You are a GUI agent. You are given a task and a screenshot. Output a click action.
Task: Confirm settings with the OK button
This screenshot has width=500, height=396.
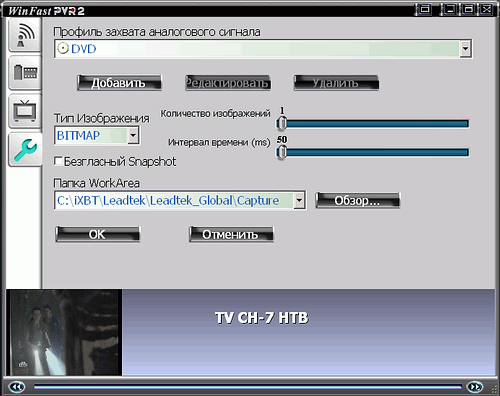(97, 234)
